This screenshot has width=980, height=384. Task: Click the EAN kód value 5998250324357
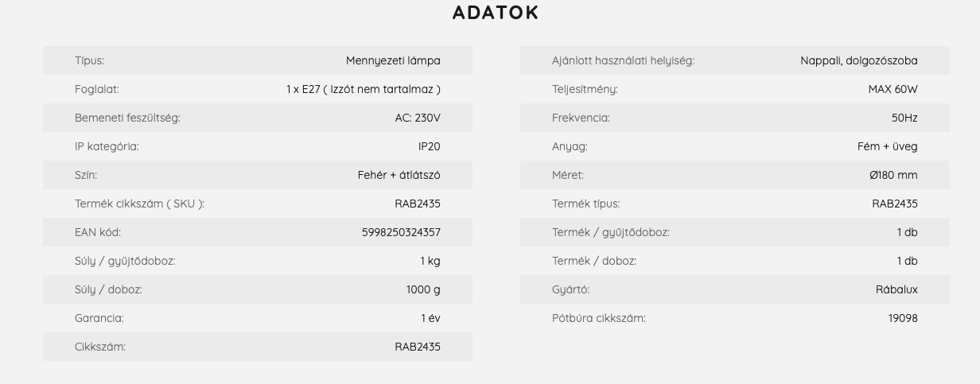(401, 232)
